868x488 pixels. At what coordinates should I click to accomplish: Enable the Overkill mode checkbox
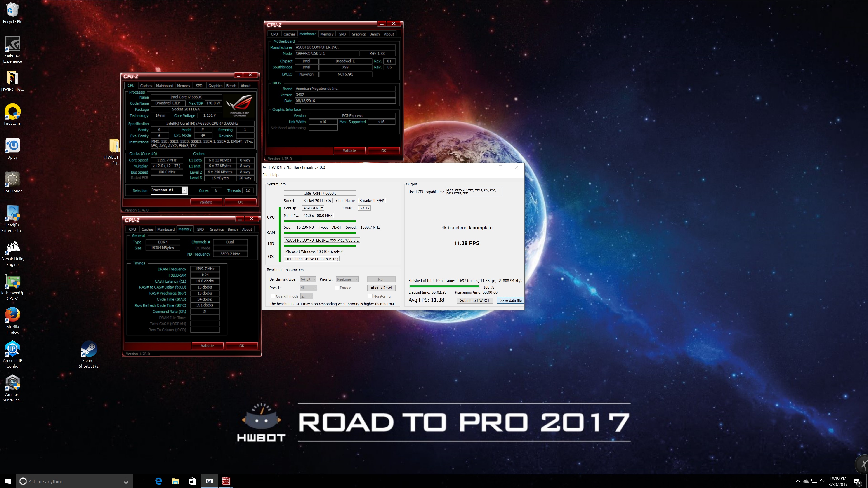pyautogui.click(x=273, y=296)
